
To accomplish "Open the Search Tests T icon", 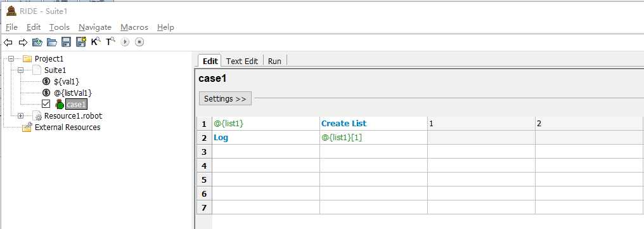I will tap(110, 41).
